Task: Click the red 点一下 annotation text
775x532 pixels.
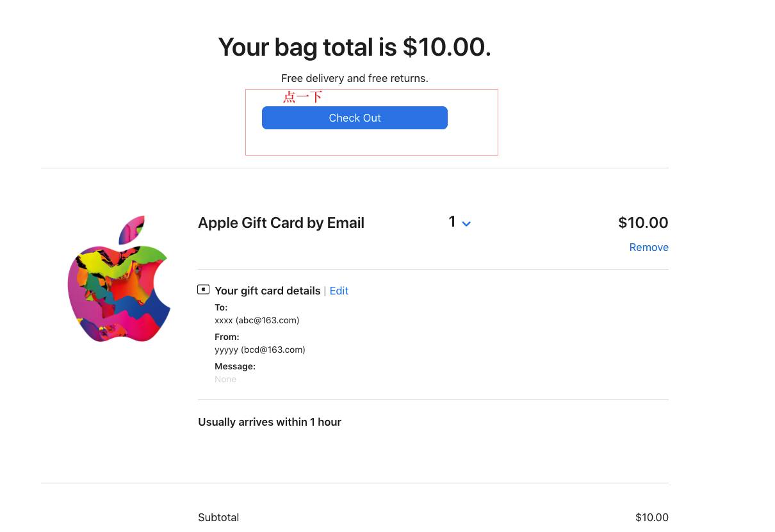Action: (x=302, y=97)
